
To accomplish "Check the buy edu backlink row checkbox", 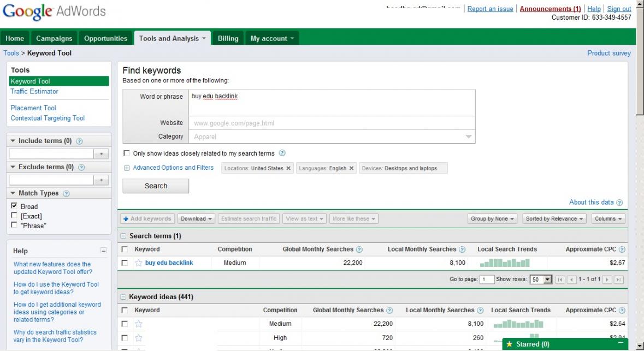I will pos(125,263).
